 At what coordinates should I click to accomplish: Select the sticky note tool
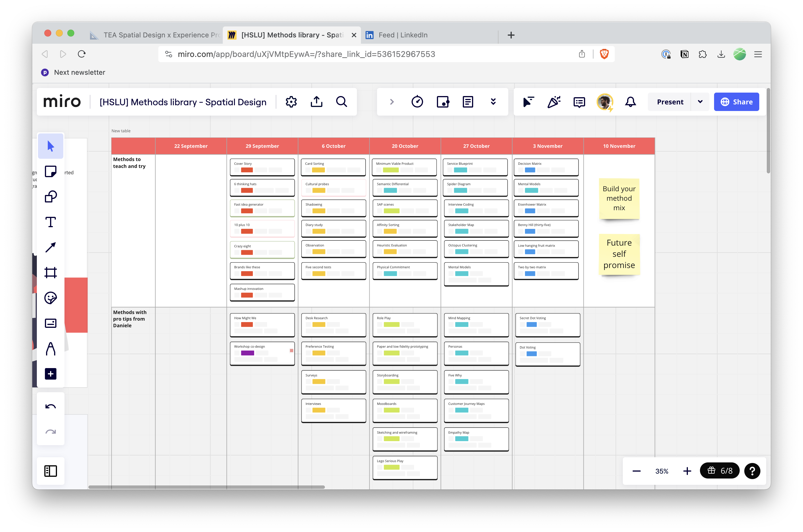point(51,171)
